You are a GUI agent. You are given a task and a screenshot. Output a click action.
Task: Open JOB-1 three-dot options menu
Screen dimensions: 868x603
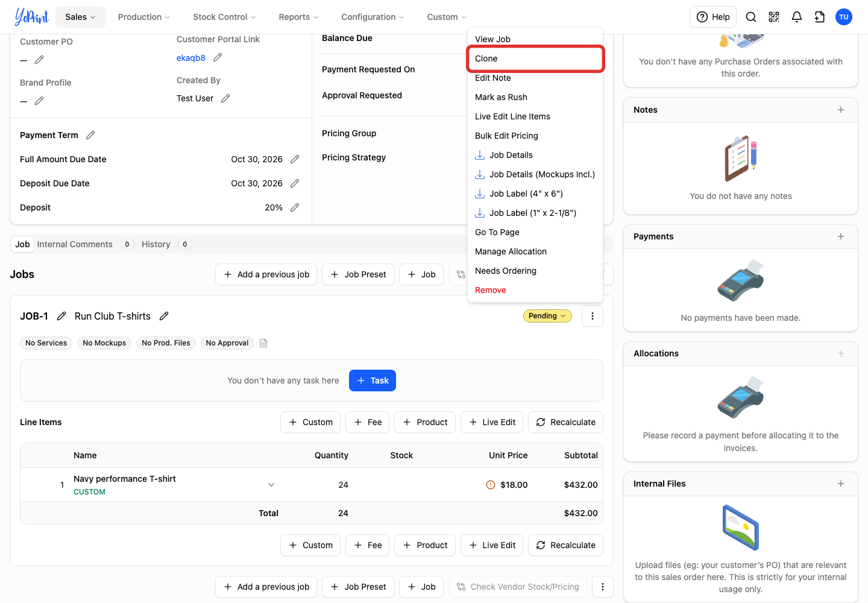[x=593, y=316]
